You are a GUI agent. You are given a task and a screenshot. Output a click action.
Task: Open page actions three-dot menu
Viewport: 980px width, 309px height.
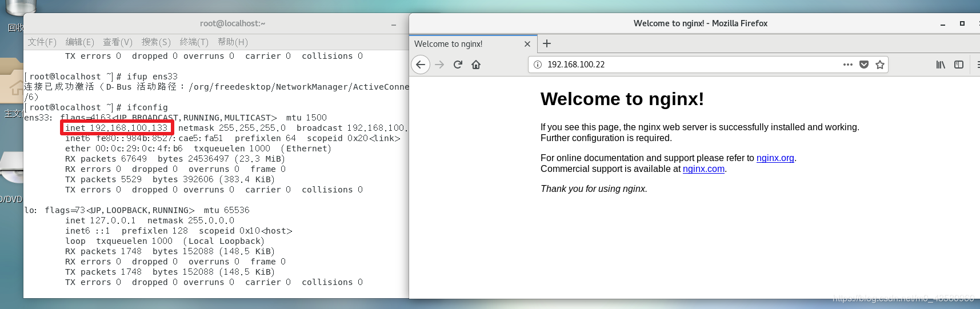pyautogui.click(x=848, y=65)
